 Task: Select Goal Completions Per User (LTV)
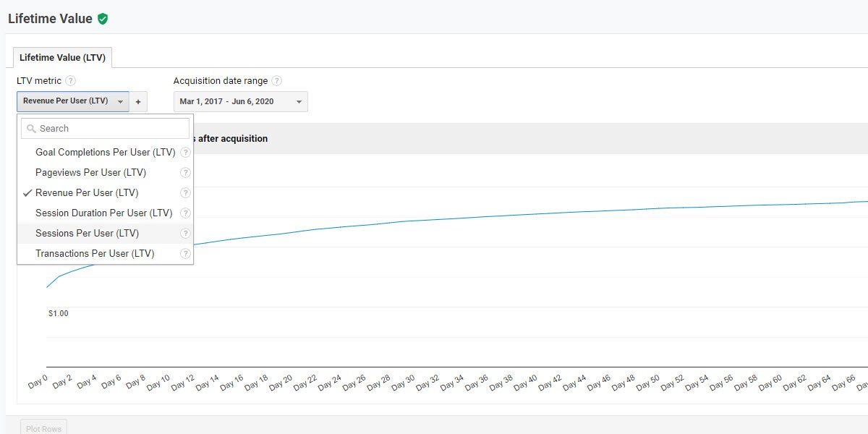pyautogui.click(x=105, y=153)
